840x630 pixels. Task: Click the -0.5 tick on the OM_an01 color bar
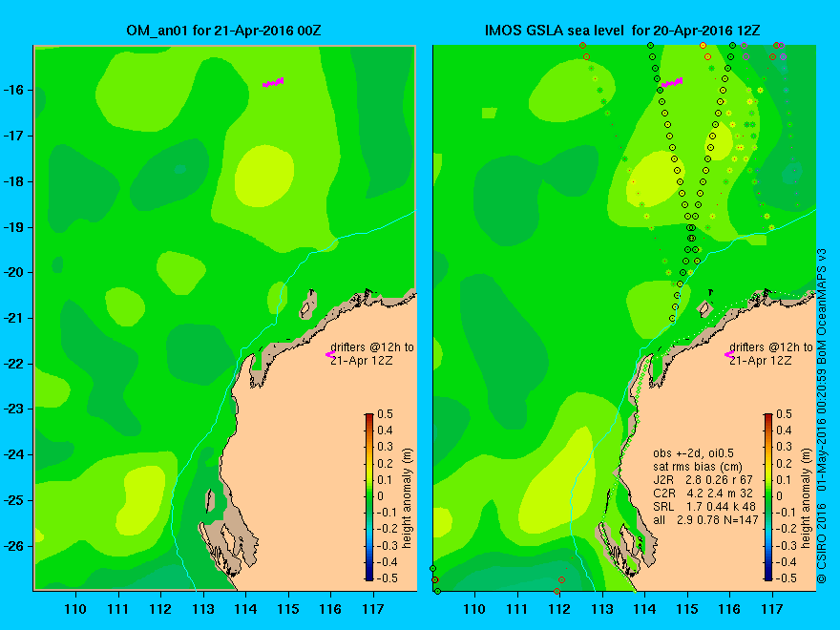386,578
